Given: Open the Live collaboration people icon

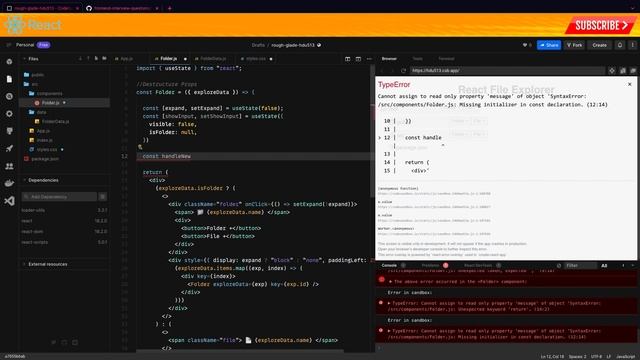Looking at the screenshot, I should 9,166.
